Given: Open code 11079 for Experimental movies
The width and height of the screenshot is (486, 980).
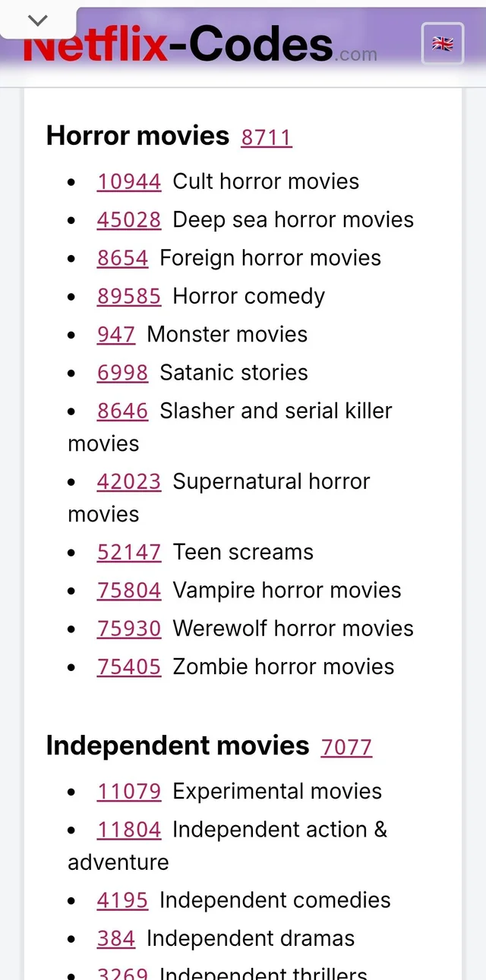Looking at the screenshot, I should click(128, 791).
